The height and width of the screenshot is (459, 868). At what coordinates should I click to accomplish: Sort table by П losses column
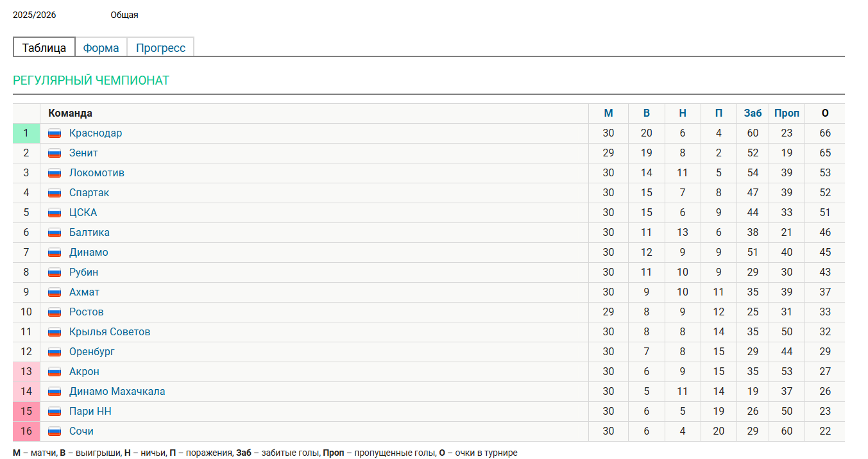click(x=719, y=113)
